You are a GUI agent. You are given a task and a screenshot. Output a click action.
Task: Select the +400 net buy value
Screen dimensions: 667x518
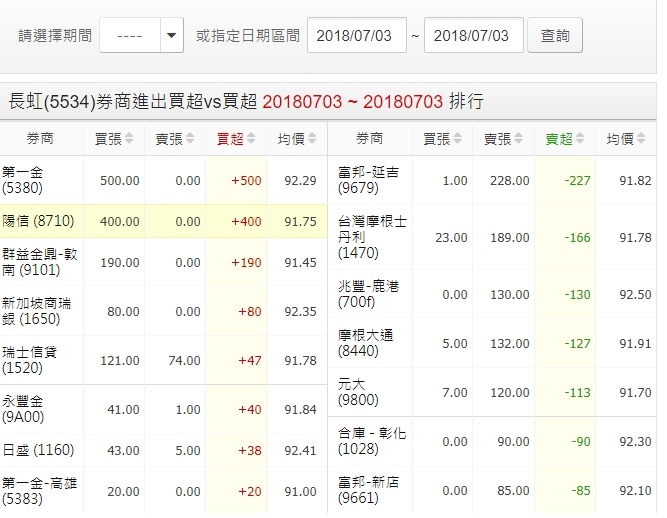pyautogui.click(x=246, y=222)
